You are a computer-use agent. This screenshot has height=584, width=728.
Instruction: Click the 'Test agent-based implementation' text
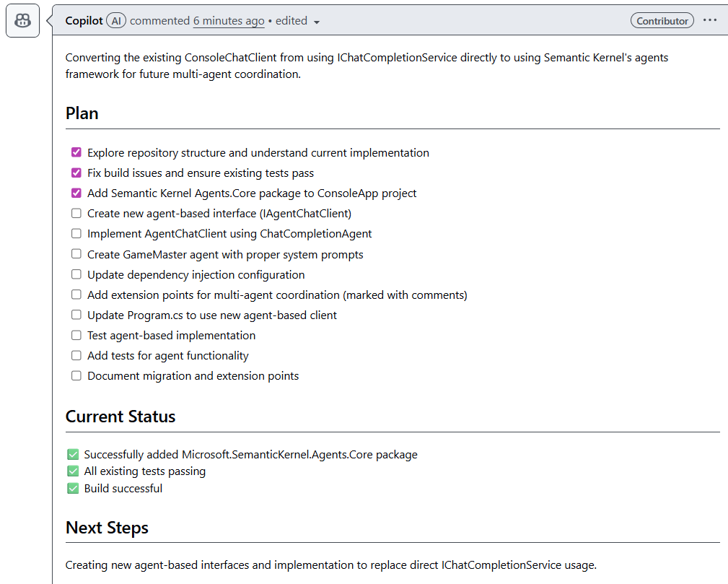(171, 336)
